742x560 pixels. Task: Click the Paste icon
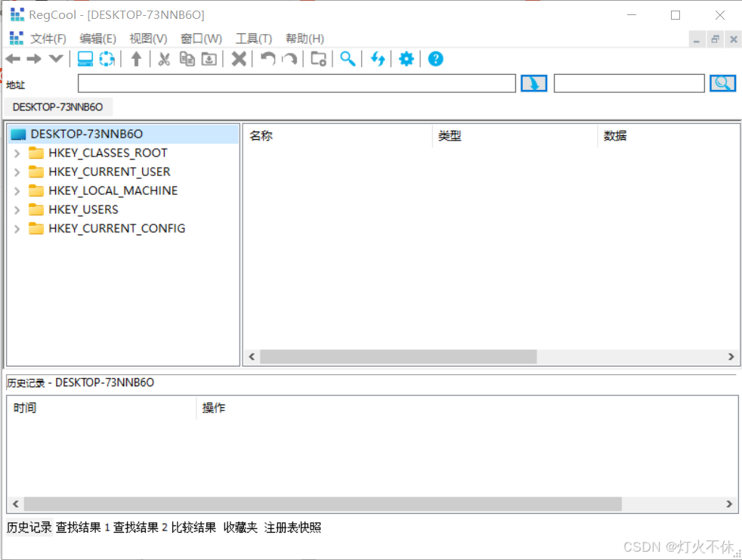point(209,59)
